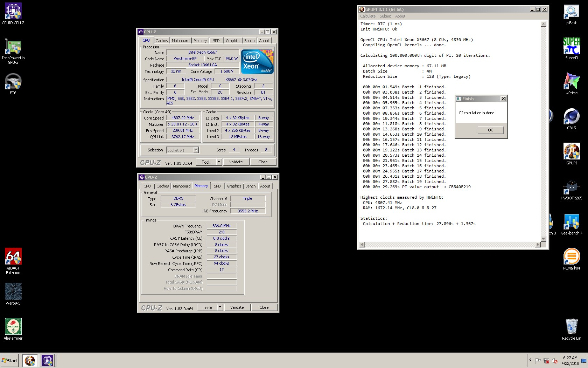
Task: Click GPUPI horizontal scroll right arrow
Action: (538, 245)
